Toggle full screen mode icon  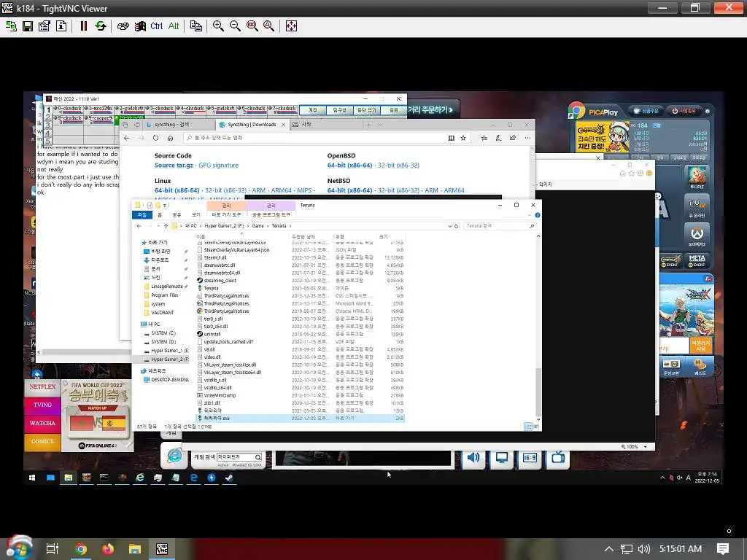[291, 26]
